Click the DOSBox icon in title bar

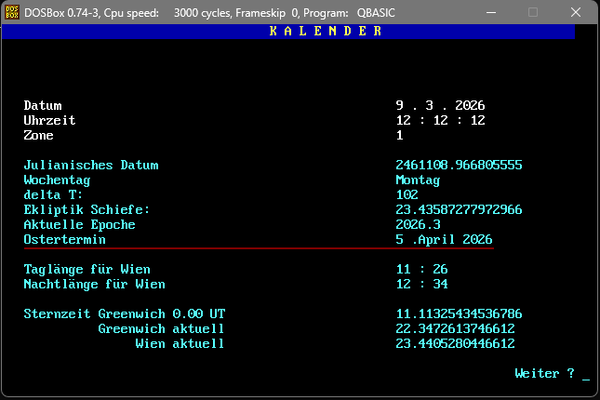click(x=11, y=11)
